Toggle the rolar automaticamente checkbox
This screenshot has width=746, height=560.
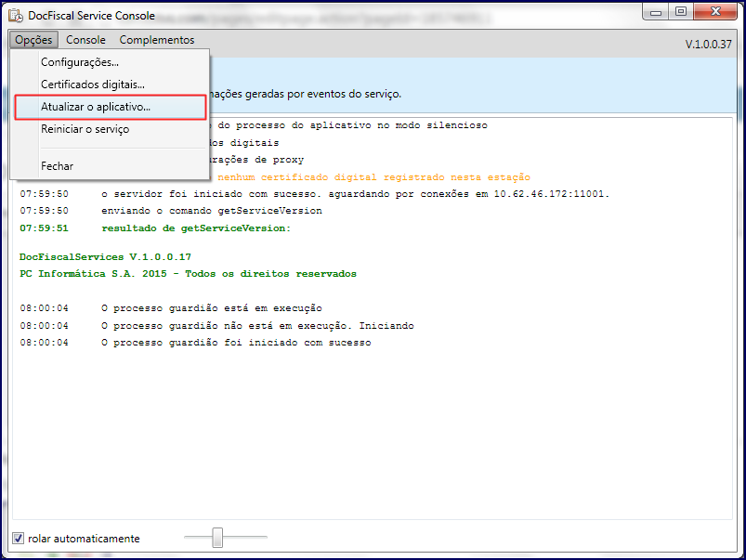pyautogui.click(x=18, y=538)
